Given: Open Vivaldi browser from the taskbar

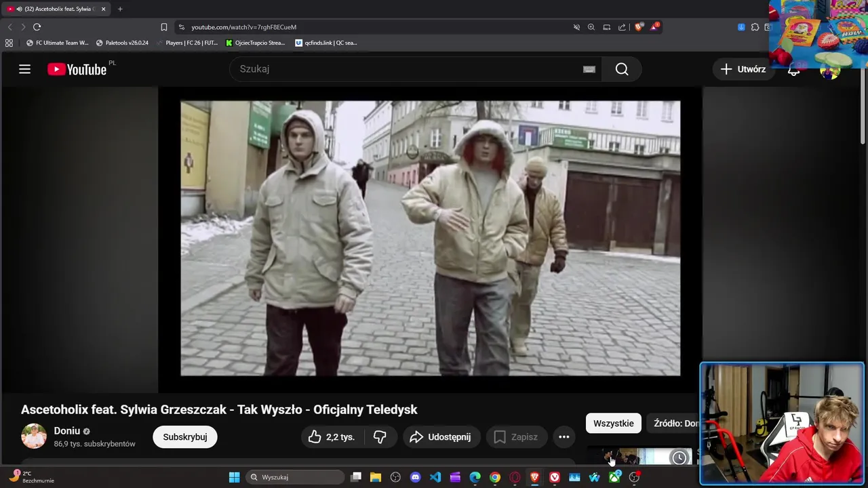Looking at the screenshot, I should tap(555, 477).
